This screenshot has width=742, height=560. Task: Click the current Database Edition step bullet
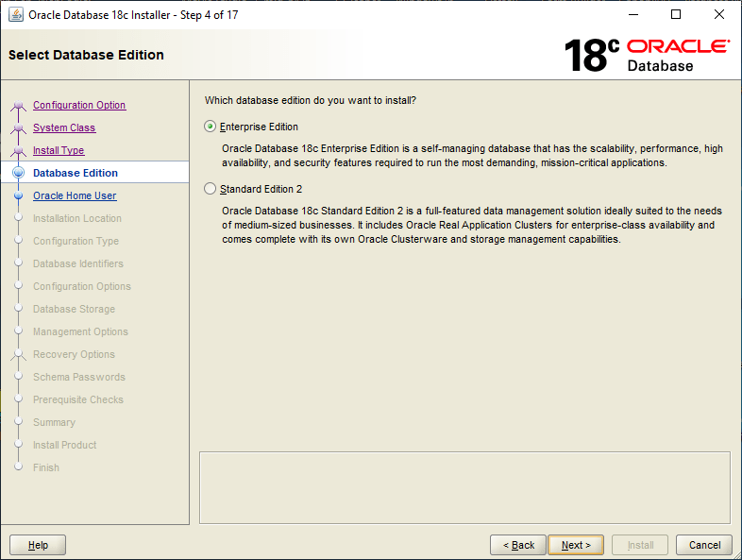pyautogui.click(x=19, y=173)
